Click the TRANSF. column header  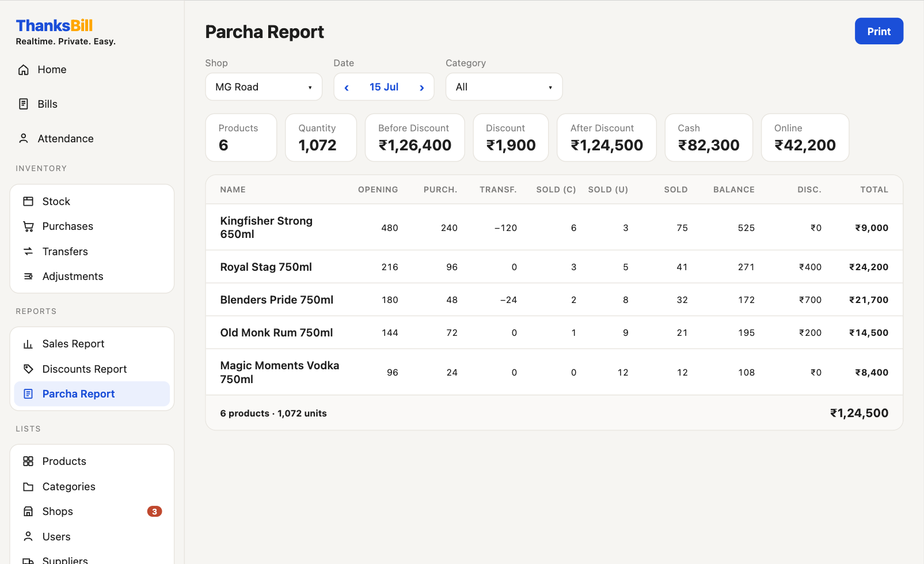pyautogui.click(x=498, y=190)
